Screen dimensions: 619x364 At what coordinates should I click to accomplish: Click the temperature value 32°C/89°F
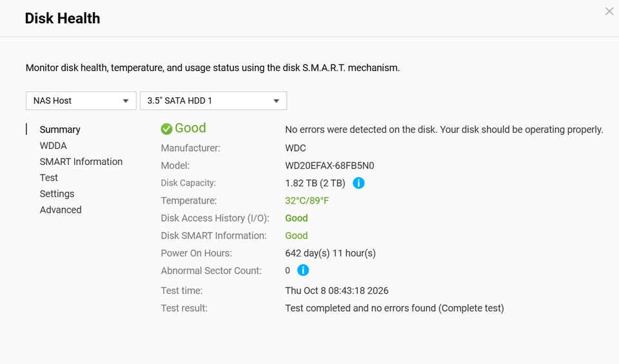(x=307, y=201)
